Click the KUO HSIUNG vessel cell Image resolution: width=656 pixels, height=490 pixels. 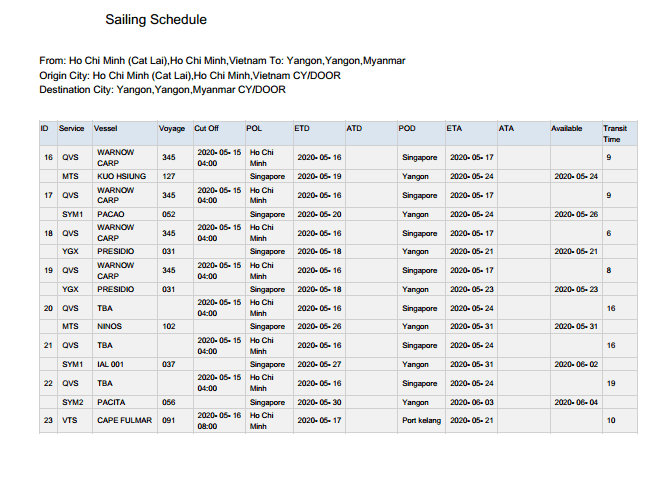[121, 176]
